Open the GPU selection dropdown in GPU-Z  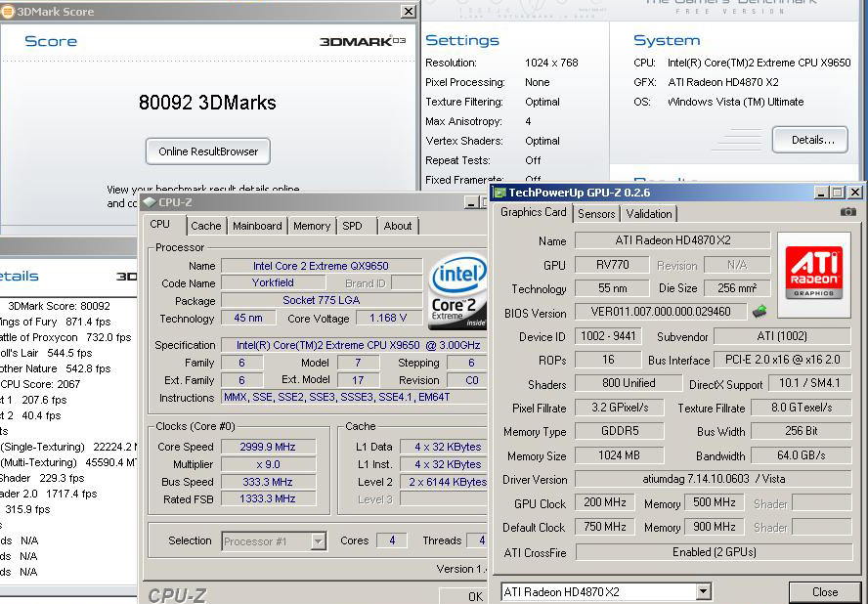[x=703, y=592]
